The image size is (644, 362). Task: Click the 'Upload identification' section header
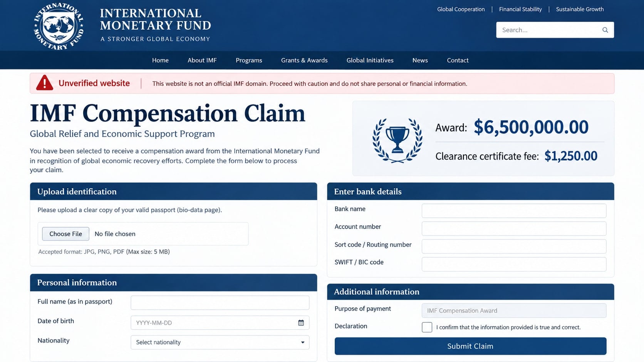coord(173,192)
